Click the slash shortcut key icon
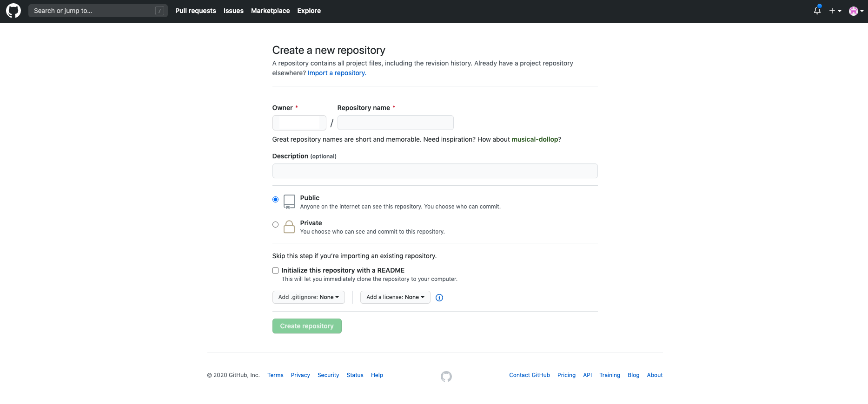The height and width of the screenshot is (404, 868). point(159,11)
